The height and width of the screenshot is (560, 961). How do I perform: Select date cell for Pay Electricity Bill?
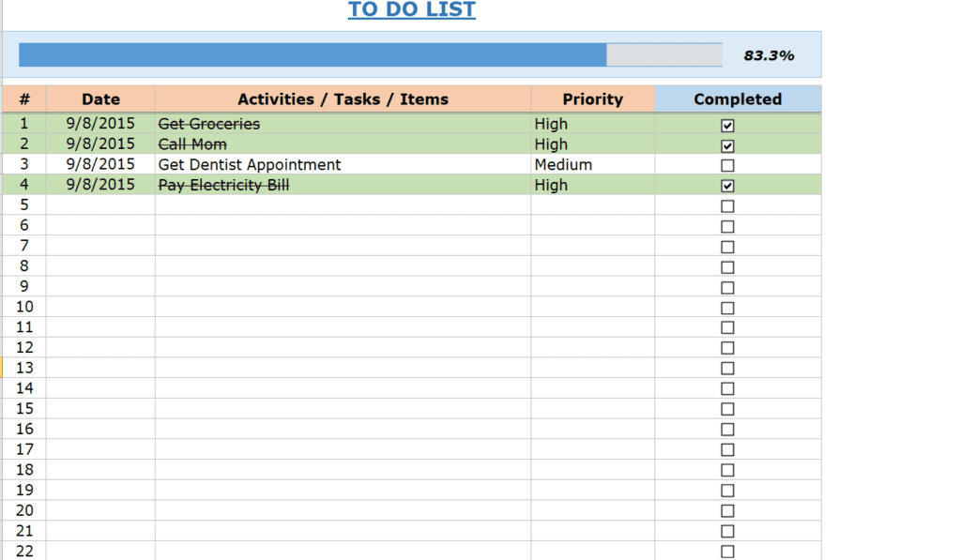[x=100, y=185]
